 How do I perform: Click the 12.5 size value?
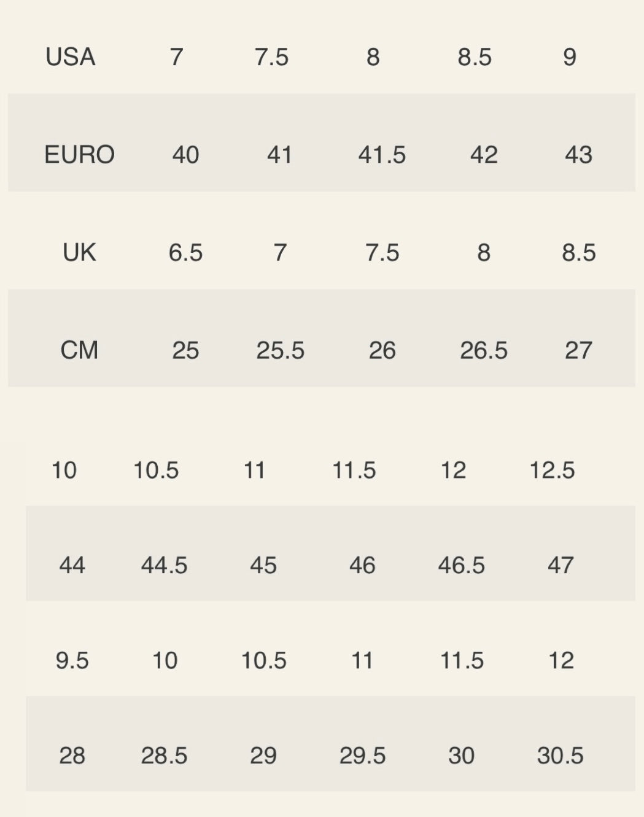coord(552,471)
